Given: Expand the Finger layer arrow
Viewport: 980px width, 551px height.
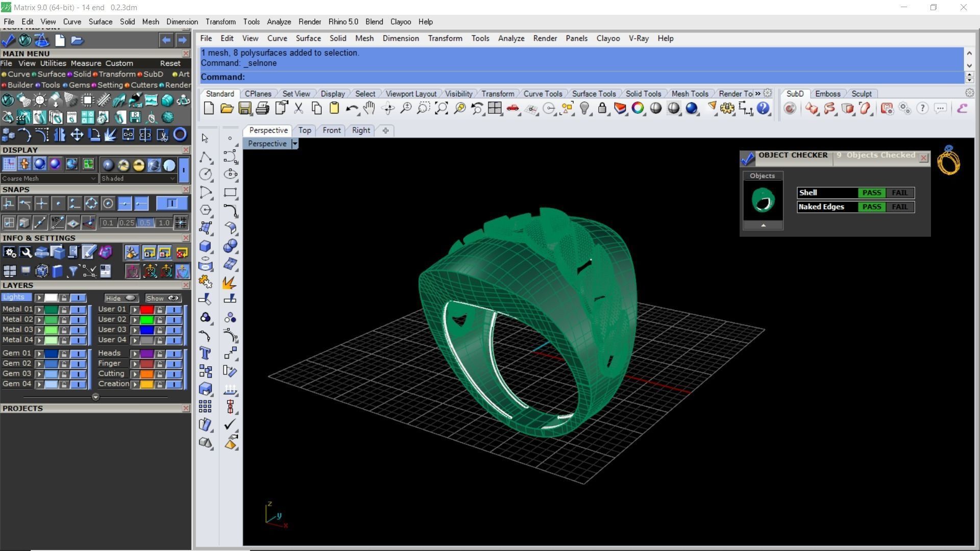Looking at the screenshot, I should pos(135,364).
